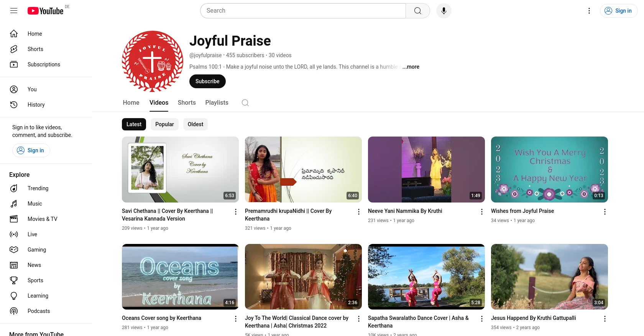Open Shorts from the sidebar
Screen dimensions: 644x336
pos(35,49)
